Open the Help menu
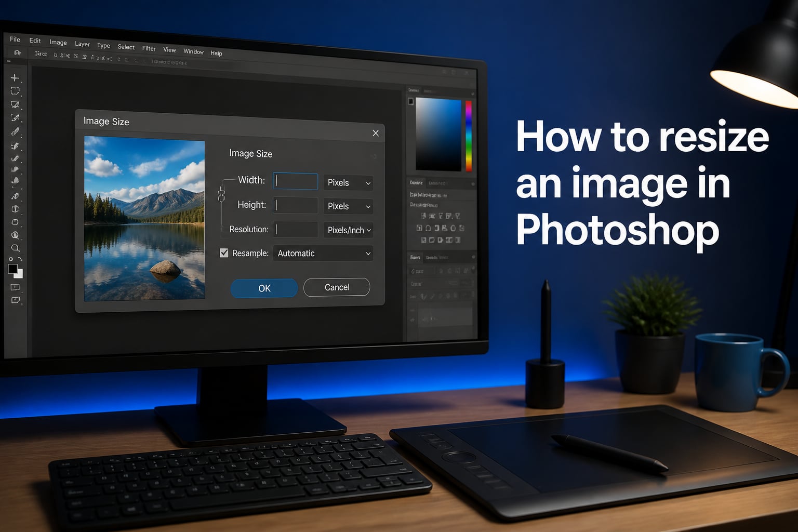 click(217, 53)
